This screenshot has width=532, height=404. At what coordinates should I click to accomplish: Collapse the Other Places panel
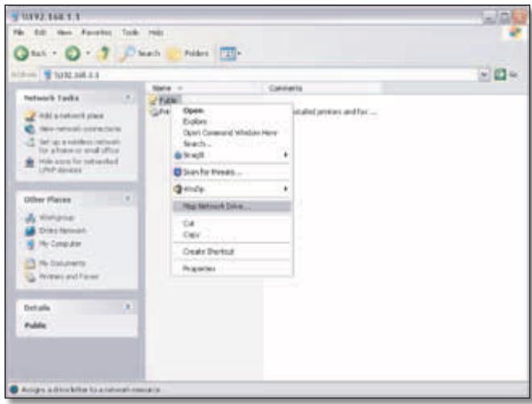(128, 199)
